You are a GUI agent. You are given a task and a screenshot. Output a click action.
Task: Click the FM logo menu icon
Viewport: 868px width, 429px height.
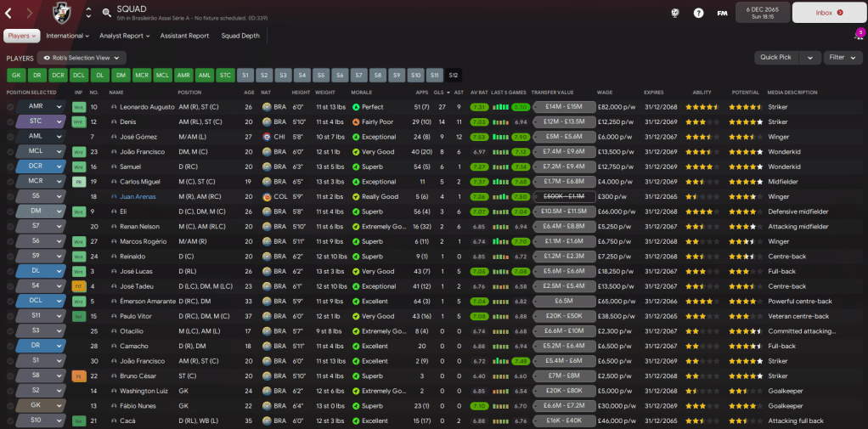point(722,13)
